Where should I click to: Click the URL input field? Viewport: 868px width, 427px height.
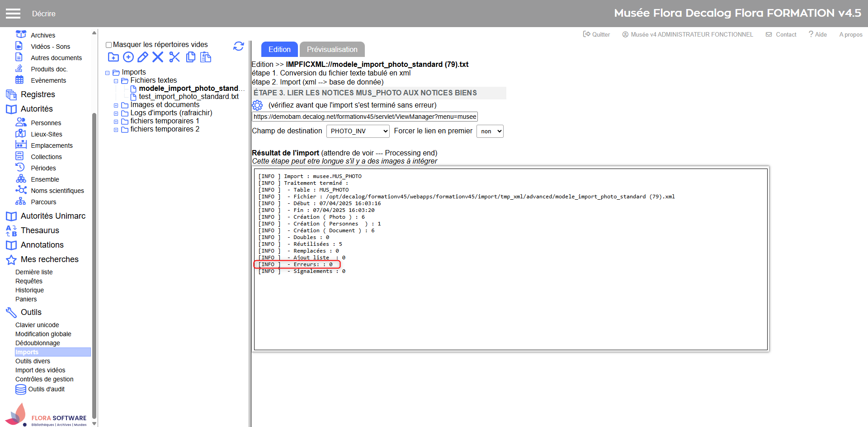coord(364,117)
